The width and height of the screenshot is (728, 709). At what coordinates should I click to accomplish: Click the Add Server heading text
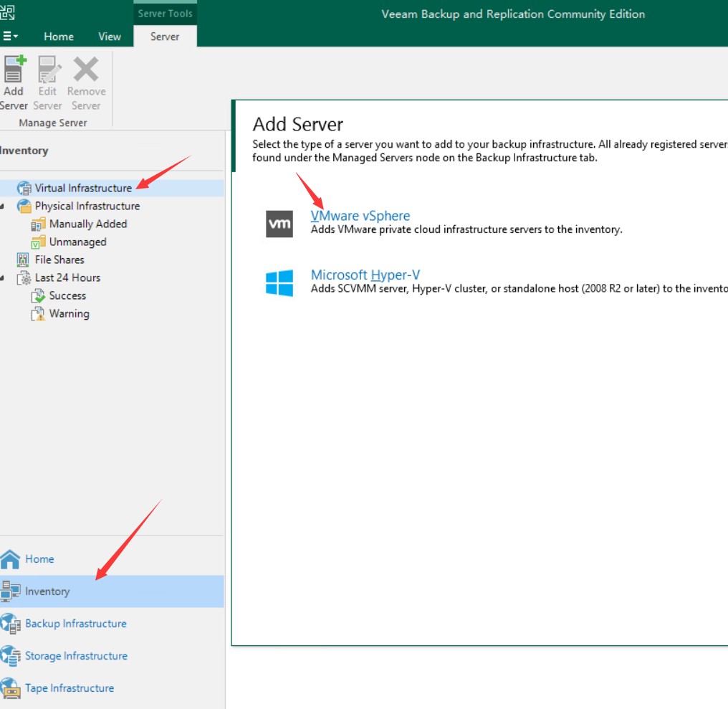tap(297, 125)
